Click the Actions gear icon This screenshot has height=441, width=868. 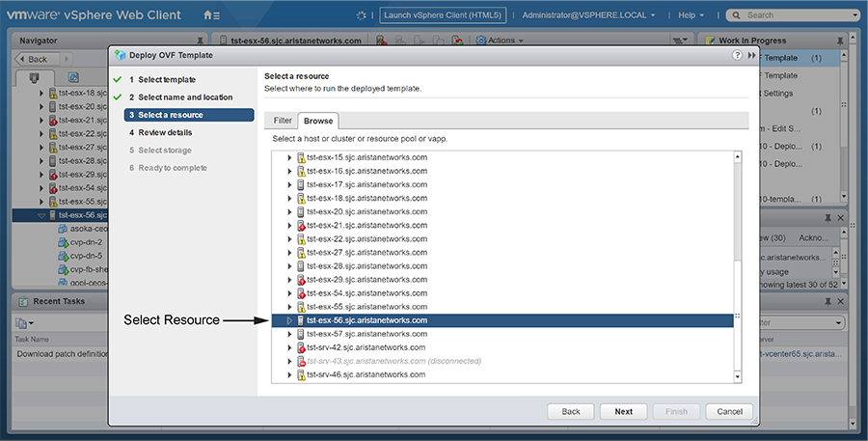tap(480, 41)
